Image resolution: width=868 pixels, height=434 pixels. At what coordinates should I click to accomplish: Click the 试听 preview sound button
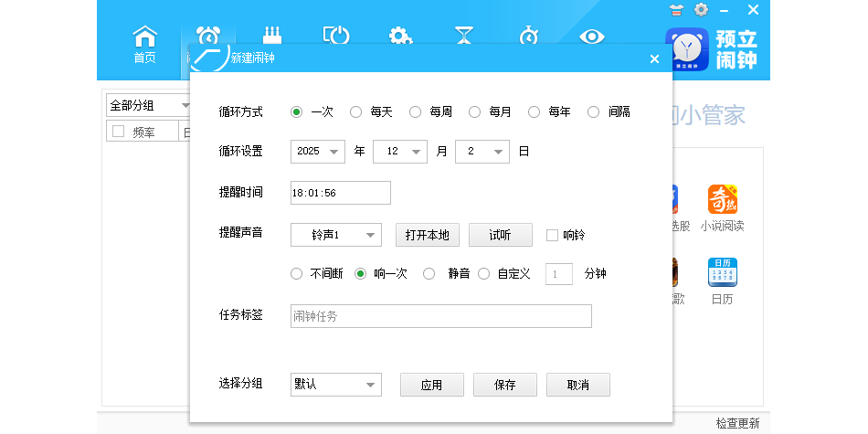[x=500, y=235]
